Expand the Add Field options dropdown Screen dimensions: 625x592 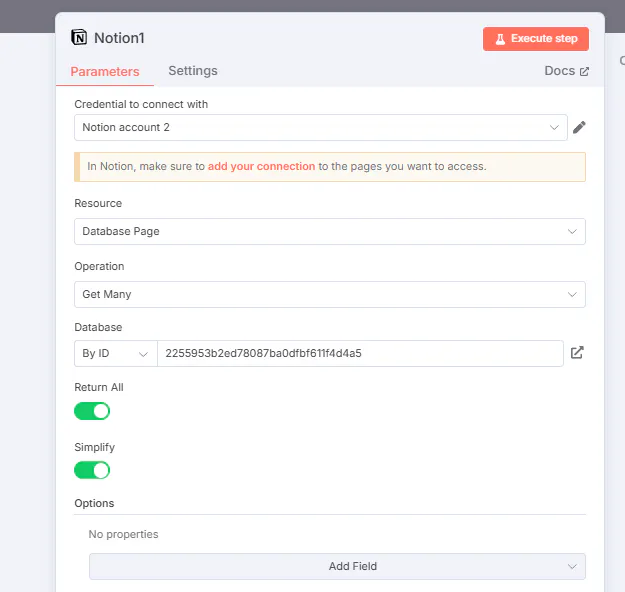click(x=337, y=566)
